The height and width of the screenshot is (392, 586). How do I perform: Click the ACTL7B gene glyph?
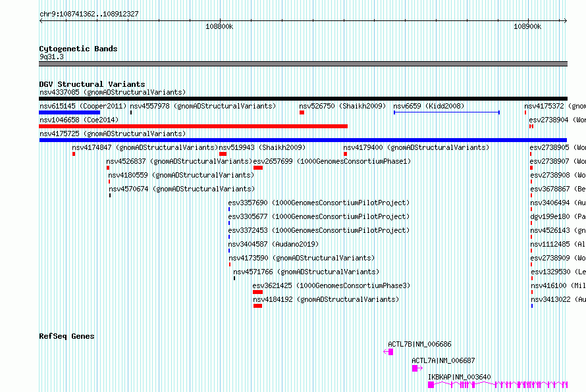pos(388,352)
